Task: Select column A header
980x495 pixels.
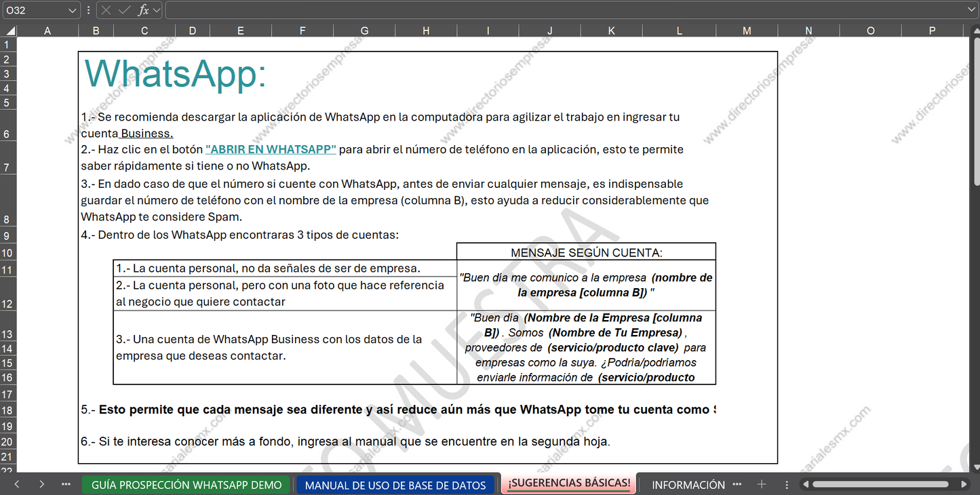Action: click(47, 31)
